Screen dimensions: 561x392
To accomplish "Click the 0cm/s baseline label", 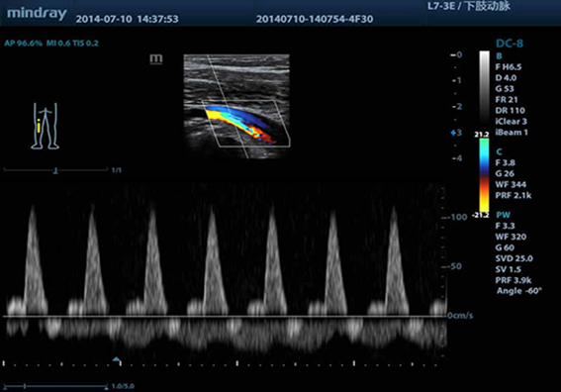I will [460, 316].
